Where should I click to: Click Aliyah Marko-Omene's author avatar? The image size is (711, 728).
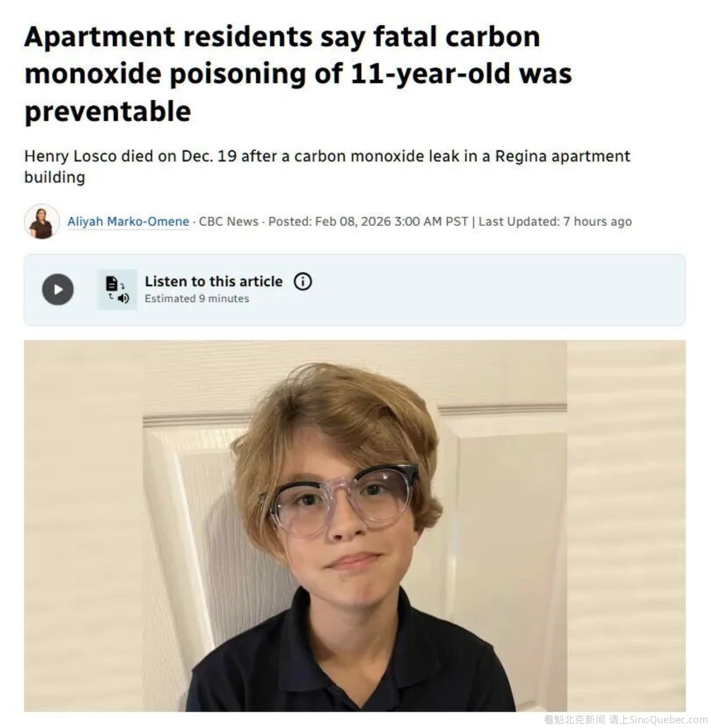tap(41, 222)
